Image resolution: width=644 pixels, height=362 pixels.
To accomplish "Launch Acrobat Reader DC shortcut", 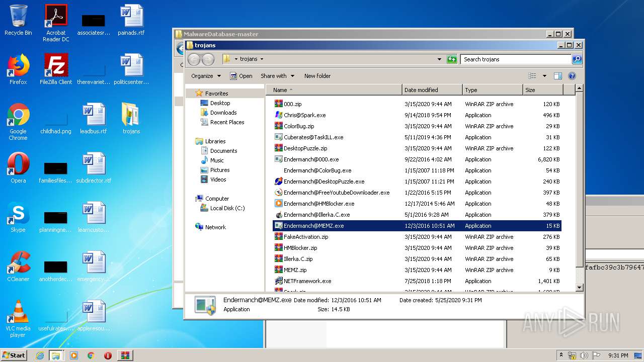I will click(56, 23).
